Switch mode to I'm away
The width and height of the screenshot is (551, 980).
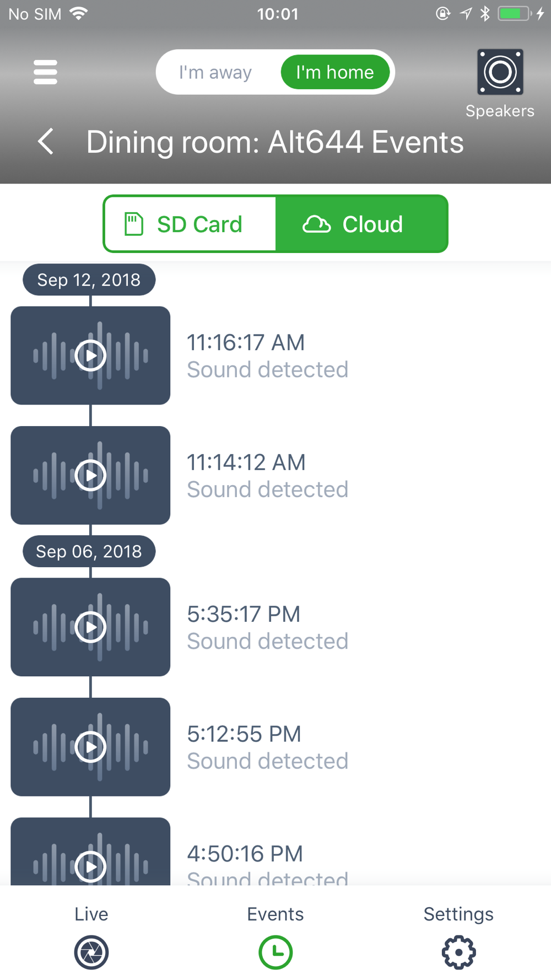click(x=215, y=72)
